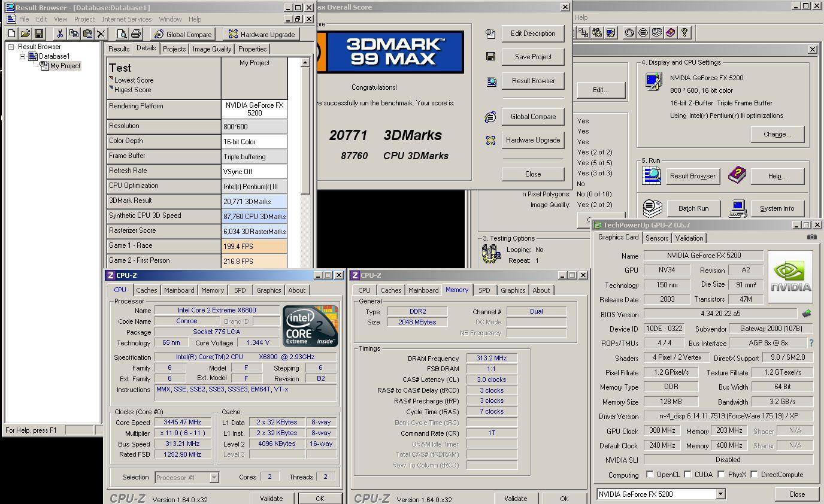
Task: Open the View menu in Result Browser
Action: click(x=60, y=19)
